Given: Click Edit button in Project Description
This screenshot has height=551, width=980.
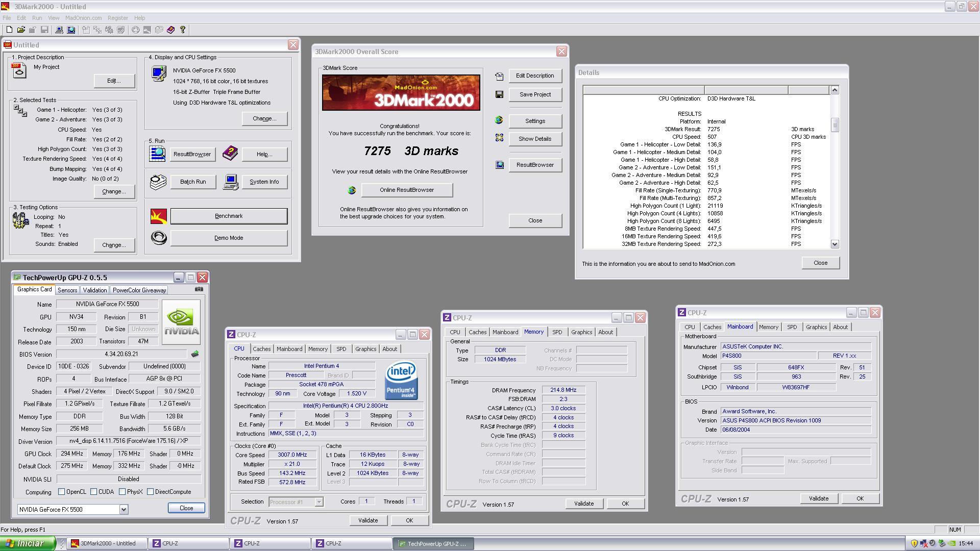Looking at the screenshot, I should coord(114,81).
